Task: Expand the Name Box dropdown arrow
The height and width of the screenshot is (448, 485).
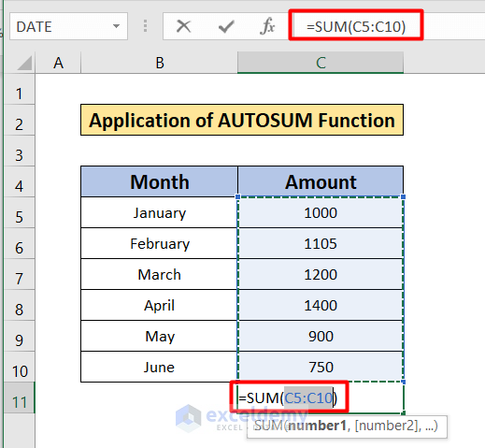Action: pos(116,26)
